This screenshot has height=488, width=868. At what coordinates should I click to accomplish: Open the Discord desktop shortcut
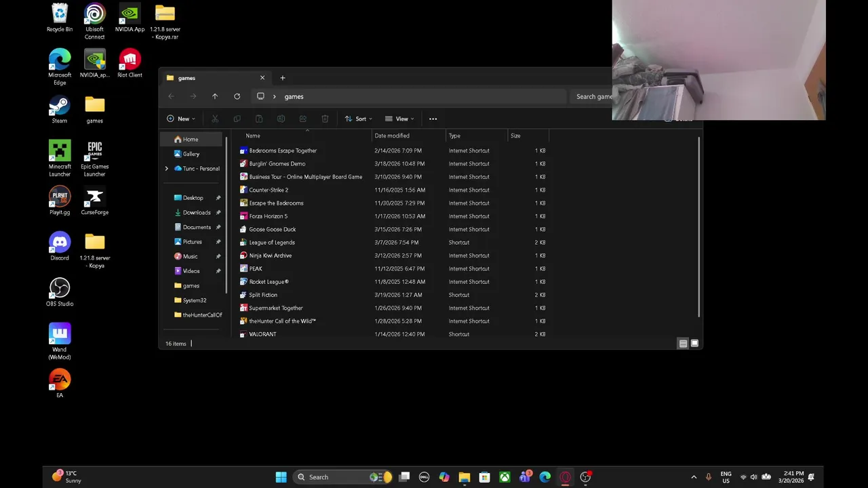60,247
